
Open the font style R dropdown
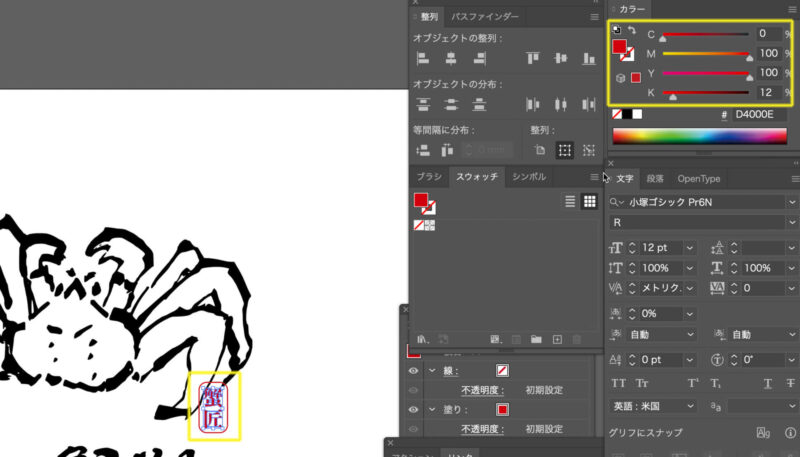(x=792, y=223)
